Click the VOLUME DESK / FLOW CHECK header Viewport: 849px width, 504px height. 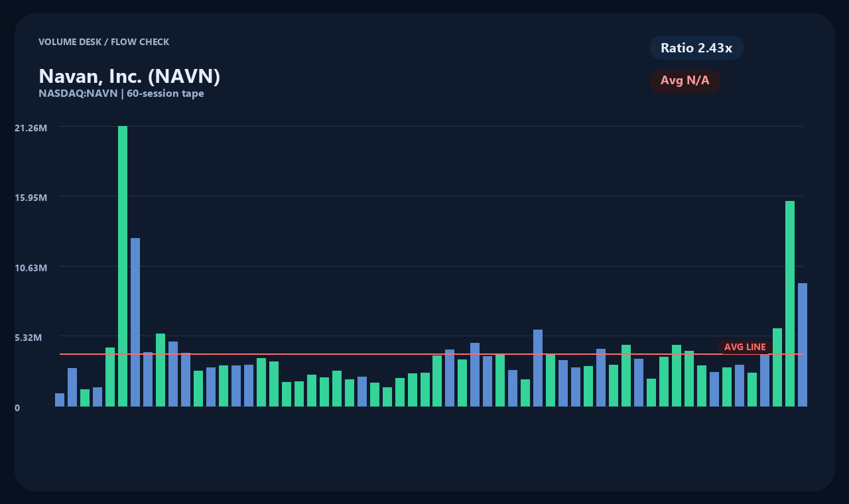(104, 42)
